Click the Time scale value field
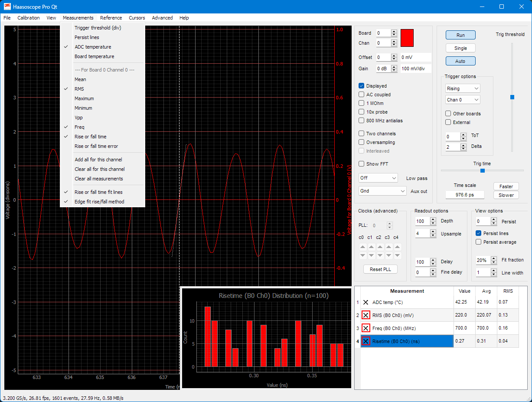This screenshot has width=532, height=402. 464,195
